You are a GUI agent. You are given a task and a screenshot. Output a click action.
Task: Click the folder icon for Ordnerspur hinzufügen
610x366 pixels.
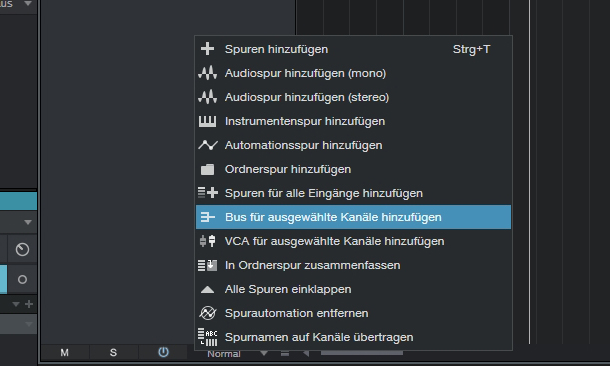pyautogui.click(x=207, y=170)
